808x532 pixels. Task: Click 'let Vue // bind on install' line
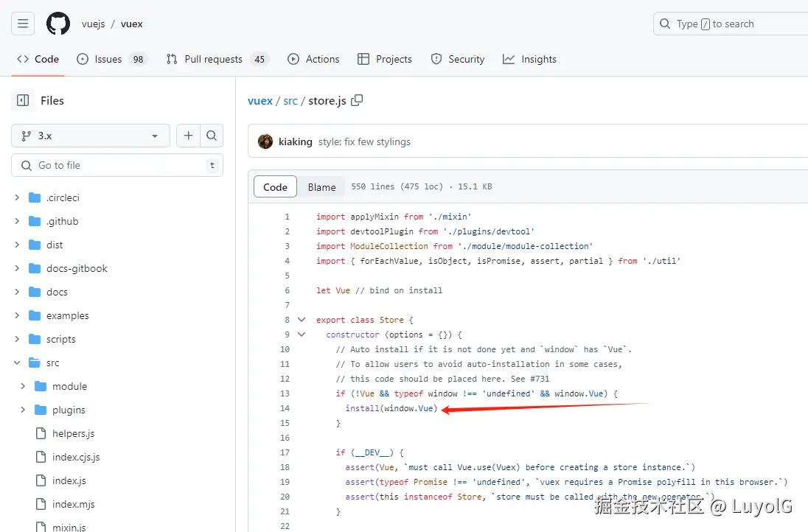click(379, 290)
